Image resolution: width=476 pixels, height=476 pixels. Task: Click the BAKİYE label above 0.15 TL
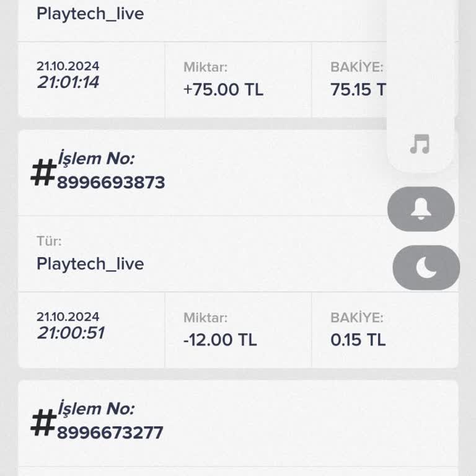point(356,318)
